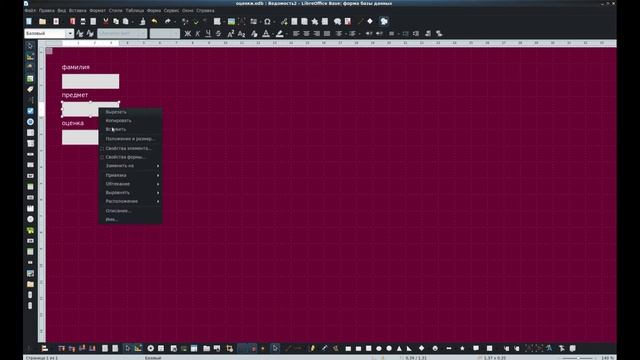Select the оценка text field
The height and width of the screenshot is (360, 640).
80,137
